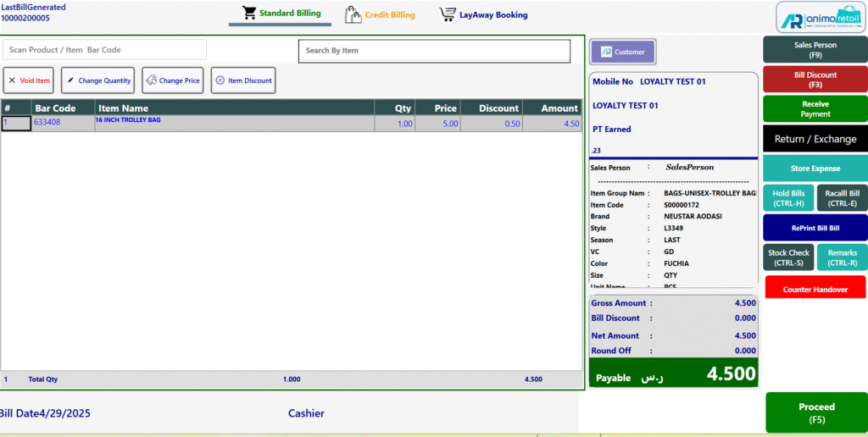
Task: Click the Search By Item box
Action: click(x=434, y=51)
